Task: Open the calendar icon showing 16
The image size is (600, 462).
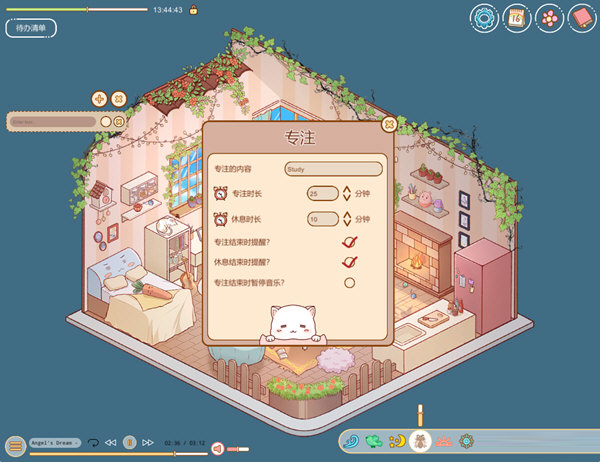Action: point(517,17)
